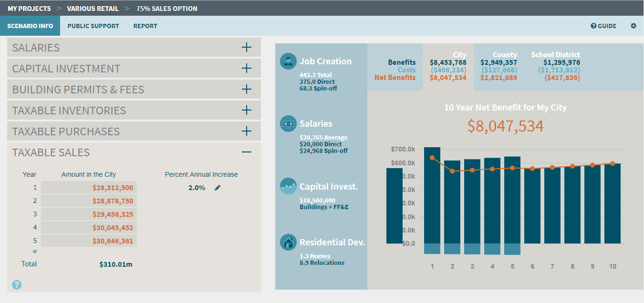
Task: Click the Job Creation person icon
Action: (x=288, y=61)
